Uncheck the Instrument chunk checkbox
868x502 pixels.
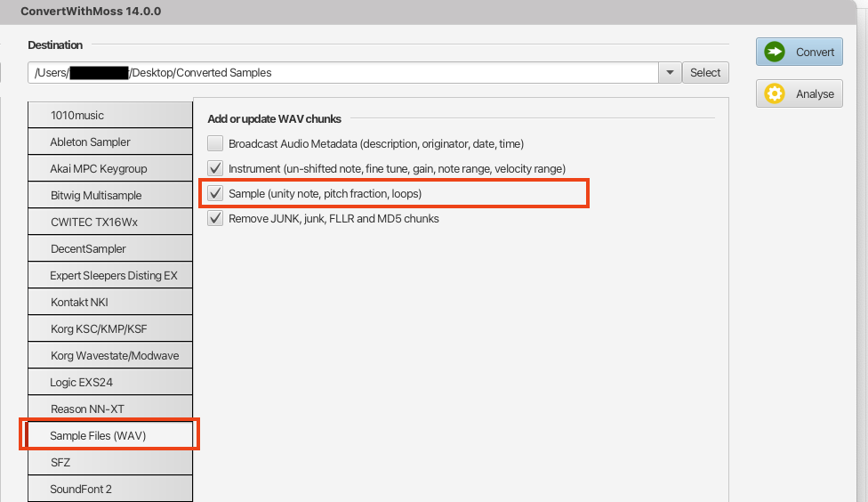pos(215,168)
